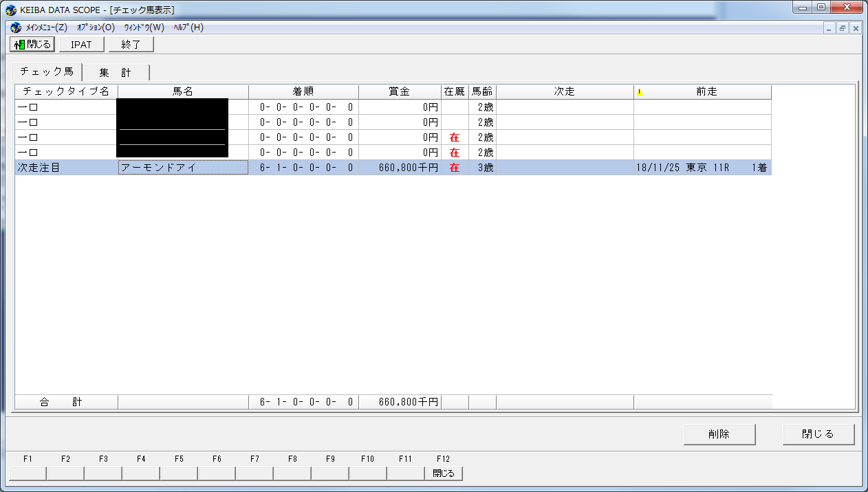This screenshot has height=492, width=868.
Task: Click the 660,800千円 prize cell in アーモンドアイ row
Action: click(x=400, y=168)
